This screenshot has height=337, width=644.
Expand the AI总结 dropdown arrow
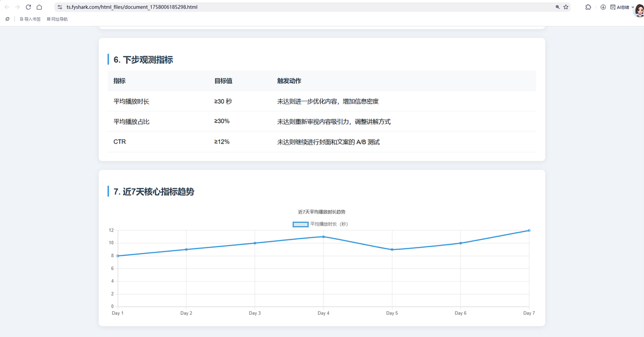tap(633, 7)
